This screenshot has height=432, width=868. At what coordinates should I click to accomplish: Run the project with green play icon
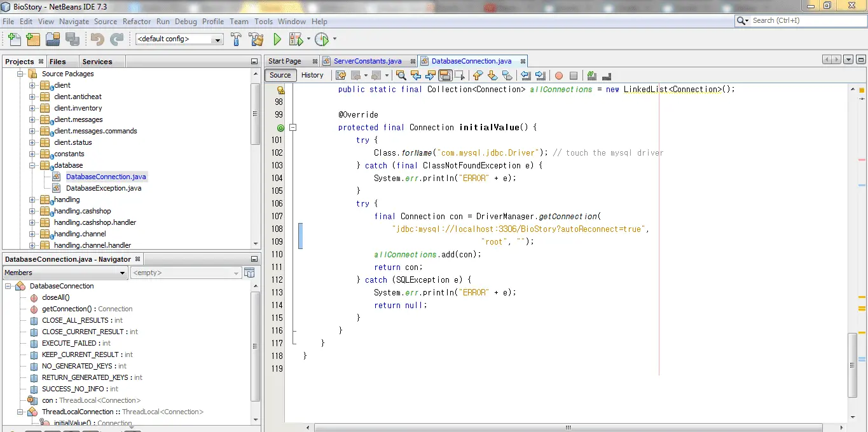coord(277,39)
